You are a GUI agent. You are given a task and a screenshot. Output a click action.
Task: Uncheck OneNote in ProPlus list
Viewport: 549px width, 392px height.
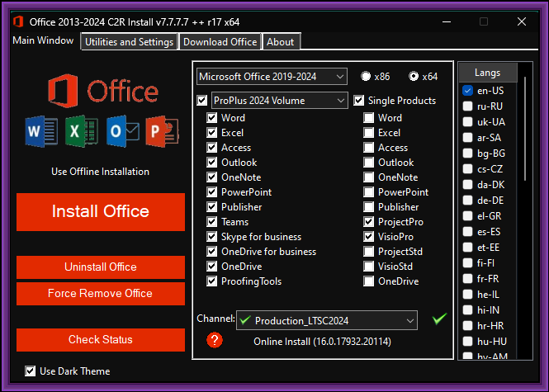[212, 177]
